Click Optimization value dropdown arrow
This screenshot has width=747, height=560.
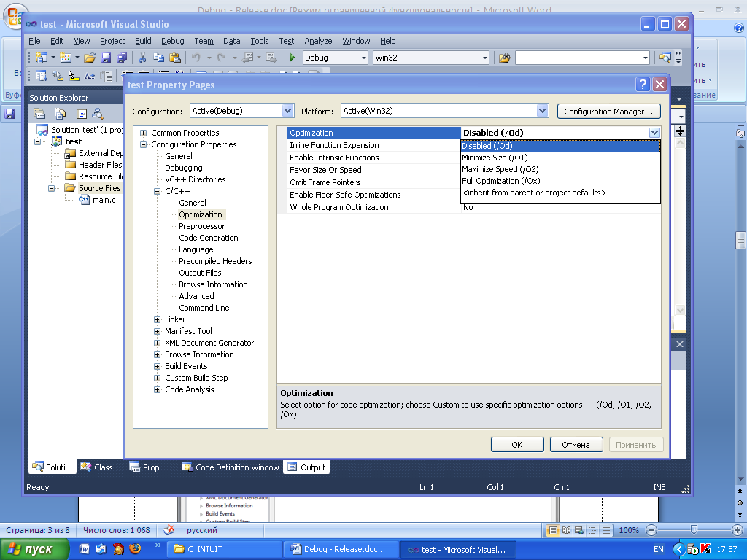pyautogui.click(x=654, y=133)
